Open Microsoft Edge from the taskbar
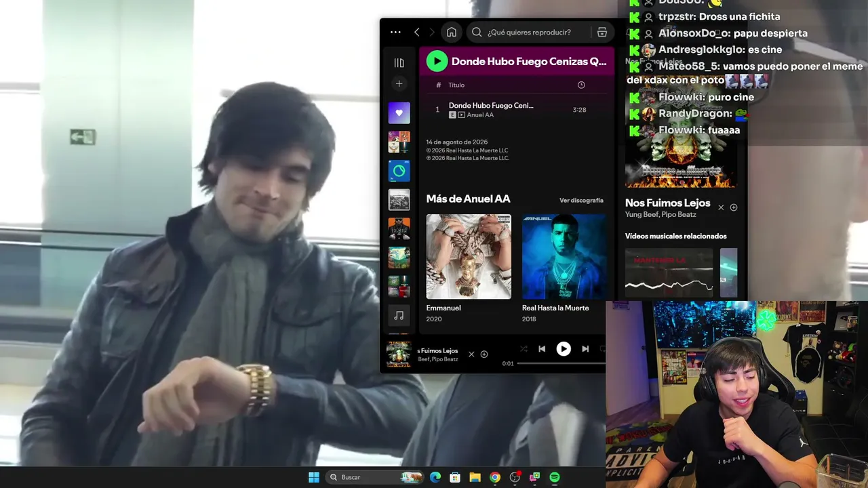The height and width of the screenshot is (488, 868). [435, 477]
